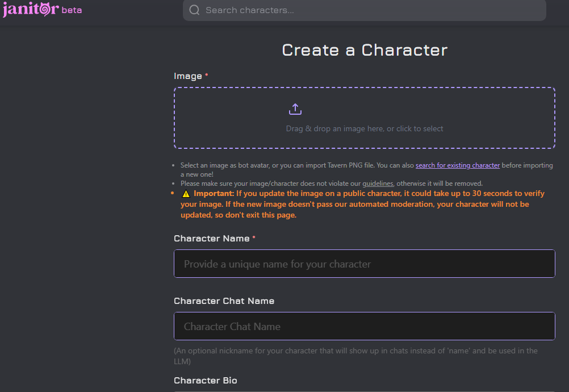569x392 pixels.
Task: Click into the Character Chat Name input
Action: click(364, 327)
